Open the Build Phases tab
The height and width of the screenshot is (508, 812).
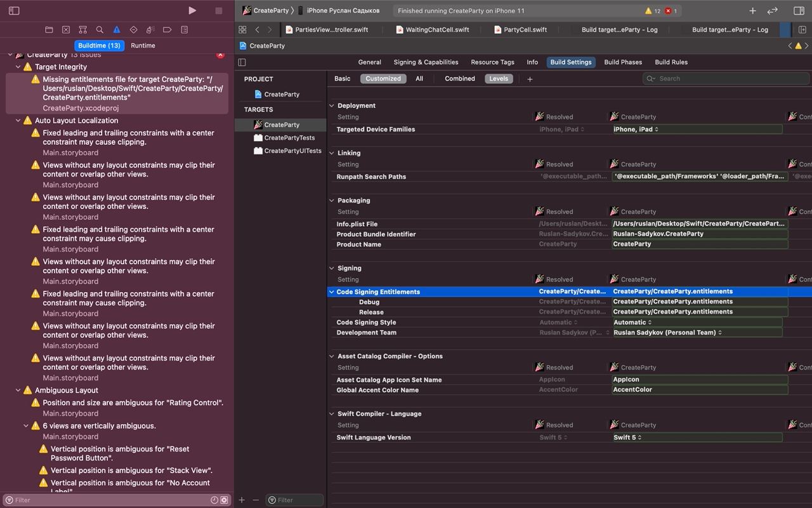(x=623, y=62)
